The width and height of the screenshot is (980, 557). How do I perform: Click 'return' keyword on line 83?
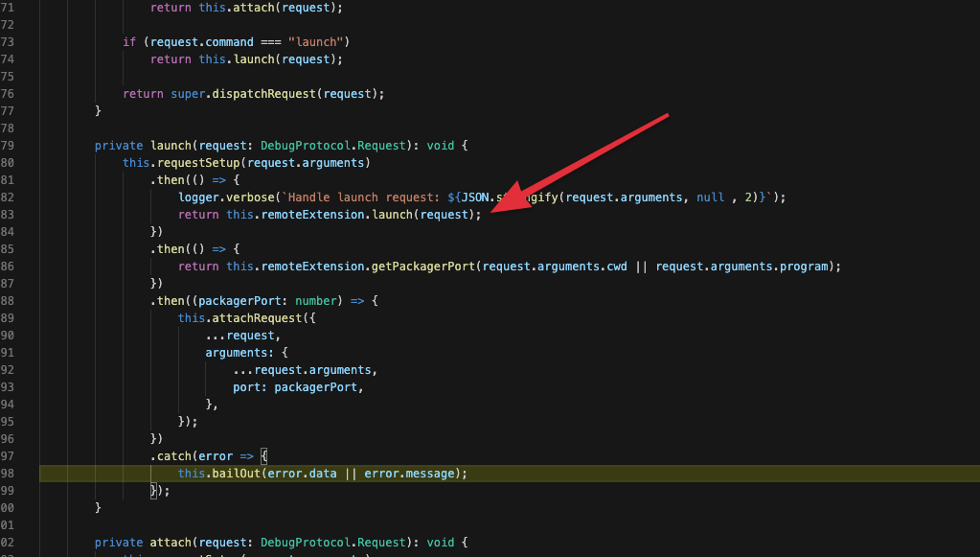coord(198,215)
